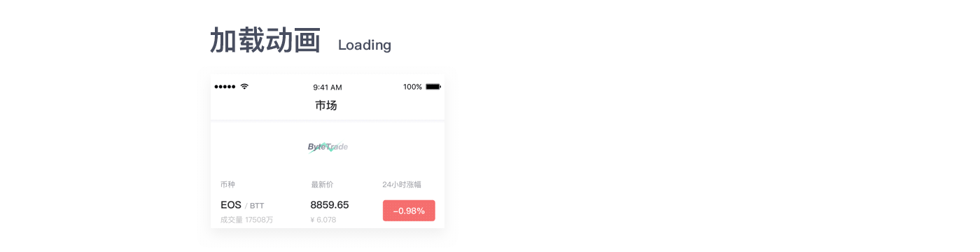Image resolution: width=980 pixels, height=252 pixels.
Task: Click the 100% battery percentage text
Action: [x=412, y=87]
